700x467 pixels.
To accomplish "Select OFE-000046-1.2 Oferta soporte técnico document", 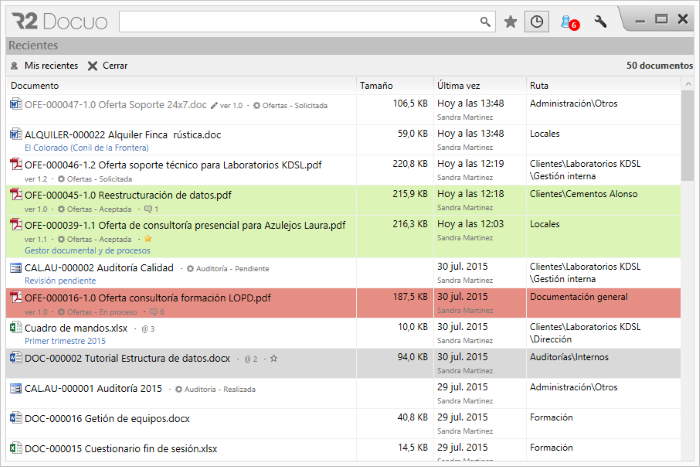I will tap(173, 165).
